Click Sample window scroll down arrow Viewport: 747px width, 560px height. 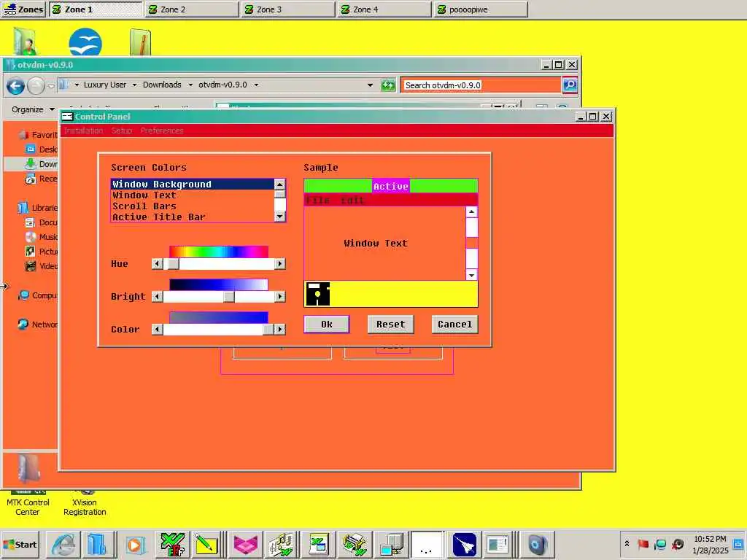pyautogui.click(x=472, y=275)
